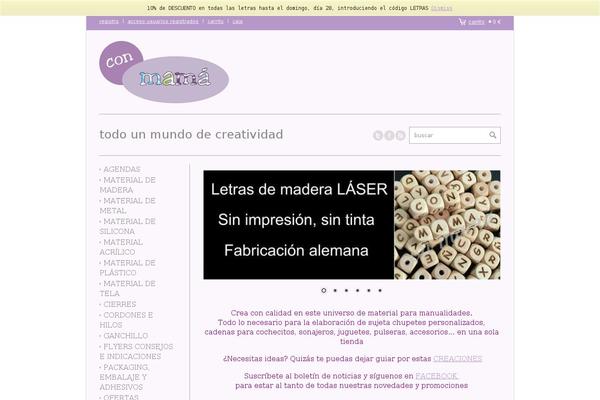Follow the FACEBOOK link in text

tap(437, 376)
